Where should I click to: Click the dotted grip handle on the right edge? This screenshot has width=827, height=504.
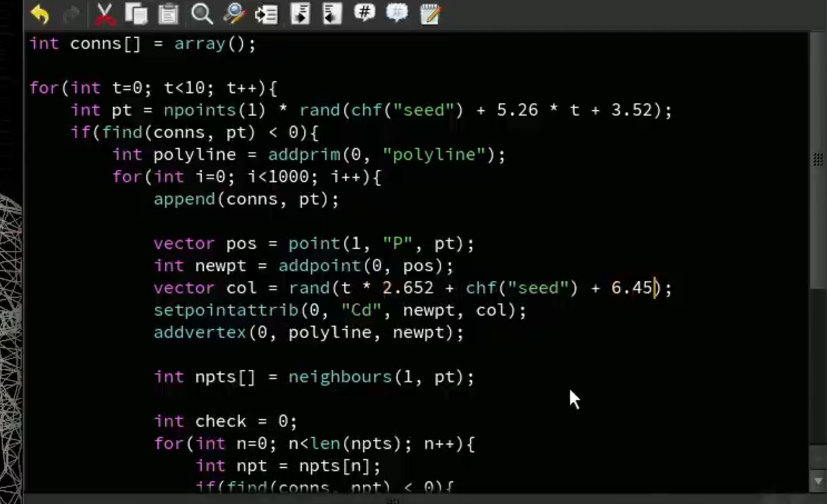pyautogui.click(x=818, y=159)
